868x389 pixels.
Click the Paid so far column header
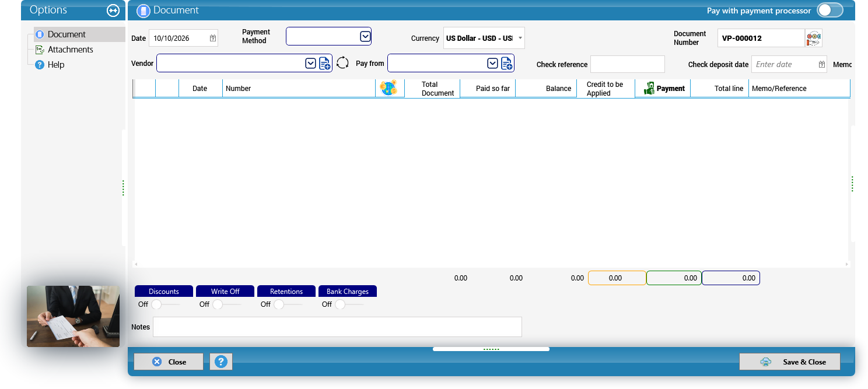(488, 89)
